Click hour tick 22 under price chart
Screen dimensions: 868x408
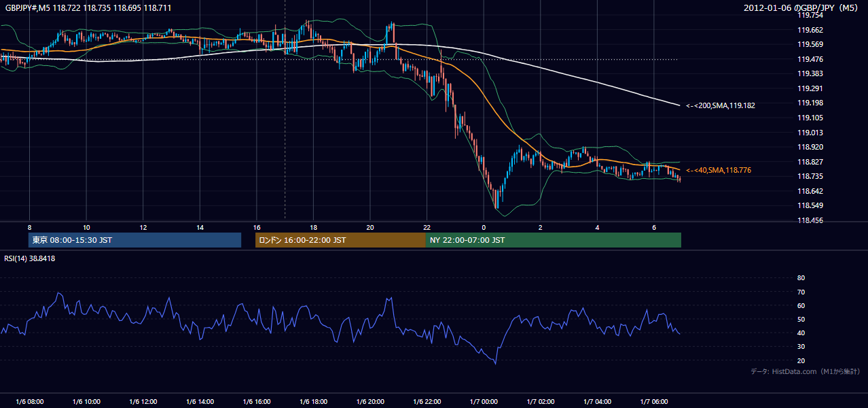coord(427,227)
